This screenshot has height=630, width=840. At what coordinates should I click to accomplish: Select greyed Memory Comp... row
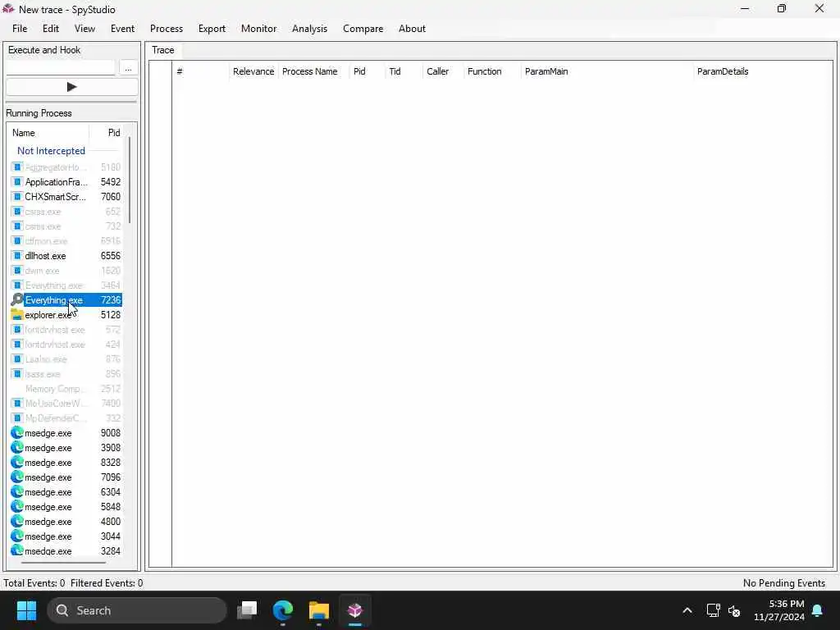click(66, 388)
